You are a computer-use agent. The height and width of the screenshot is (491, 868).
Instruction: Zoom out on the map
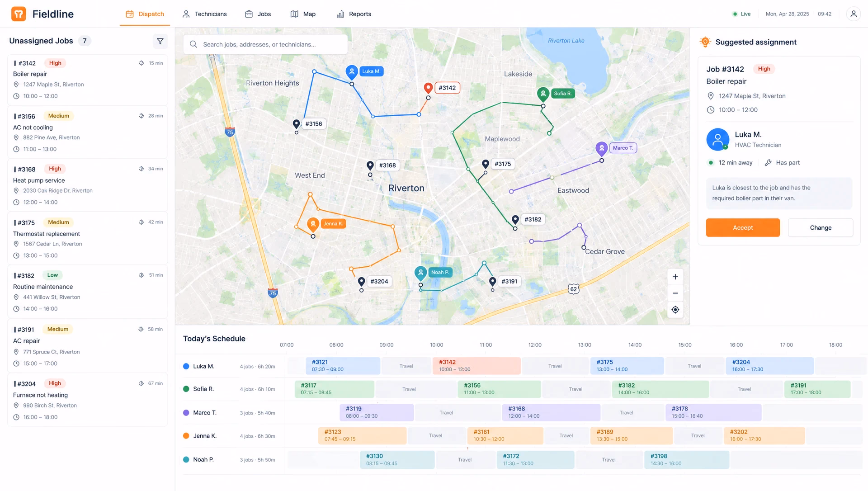pos(675,293)
